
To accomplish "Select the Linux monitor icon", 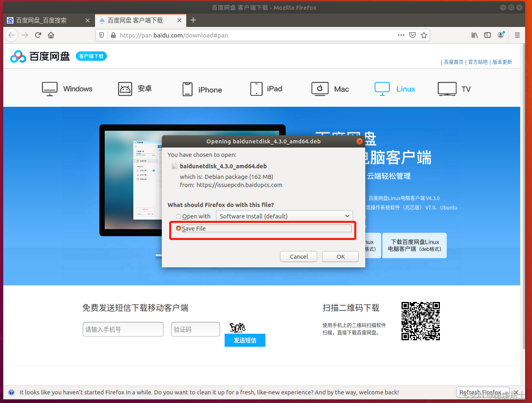I will (x=382, y=89).
